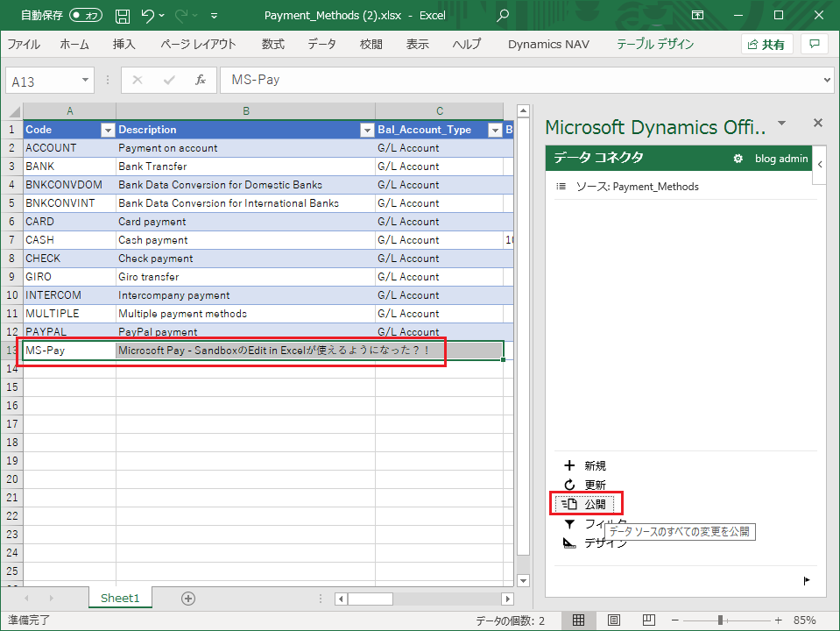Viewport: 840px width, 631px height.
Task: Open the Code column filter dropdown
Action: coord(108,131)
